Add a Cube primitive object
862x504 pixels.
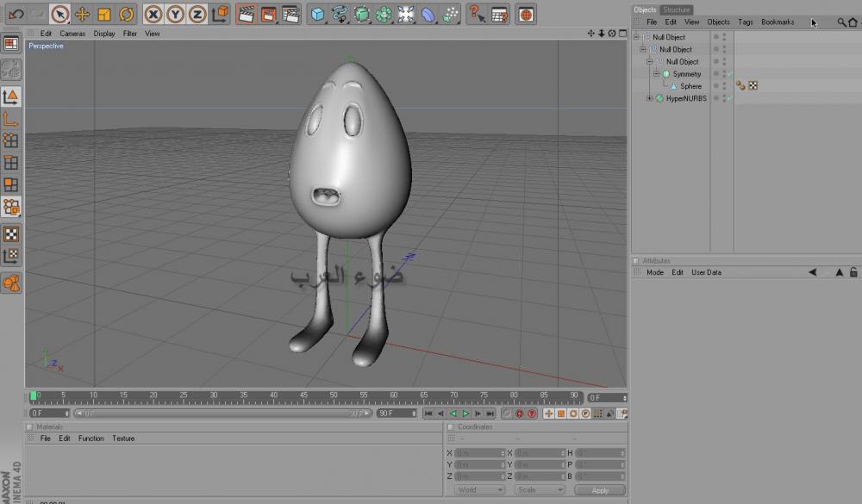[x=318, y=14]
